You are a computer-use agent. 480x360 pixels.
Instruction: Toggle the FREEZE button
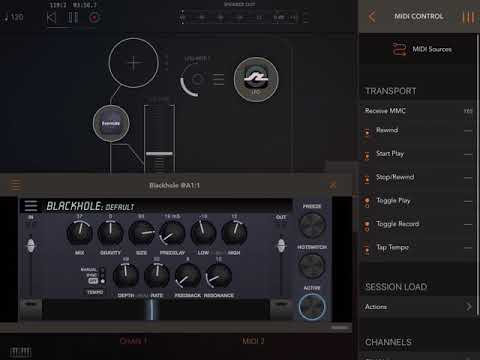pyautogui.click(x=312, y=225)
